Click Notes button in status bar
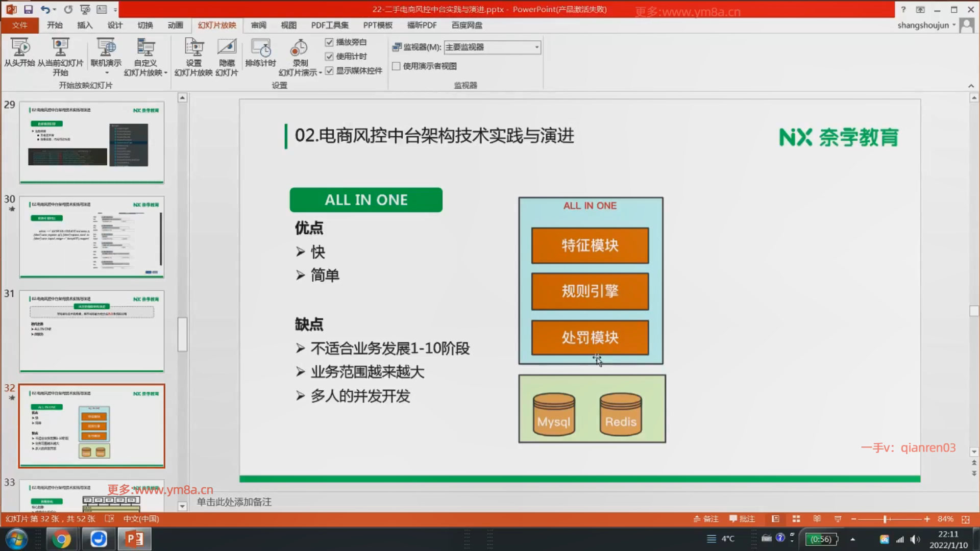 (706, 519)
